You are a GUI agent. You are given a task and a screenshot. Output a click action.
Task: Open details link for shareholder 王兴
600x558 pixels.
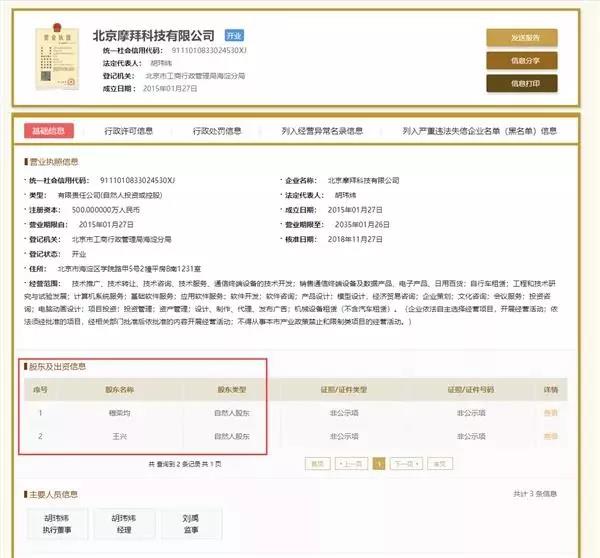551,436
